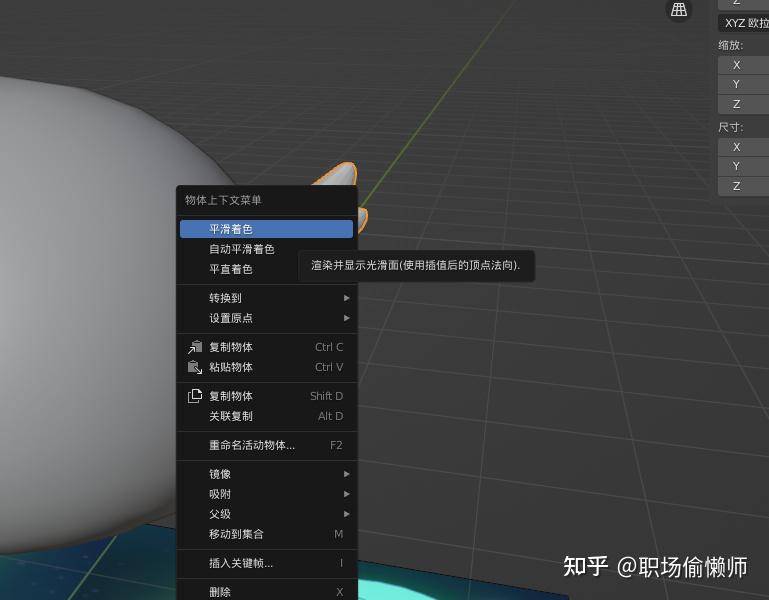769x600 pixels.
Task: Choose 平滑着色 in the context menu
Action: click(x=266, y=229)
